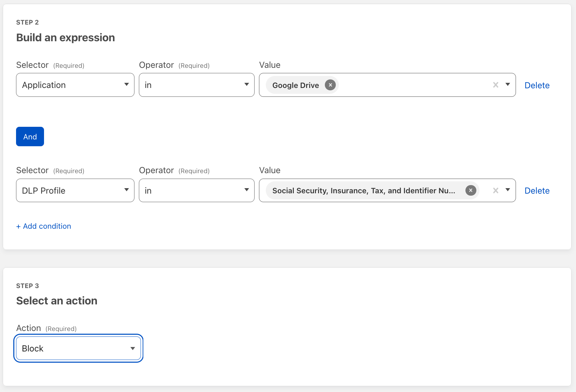
Task: Open the Application selector dropdown
Action: (75, 85)
